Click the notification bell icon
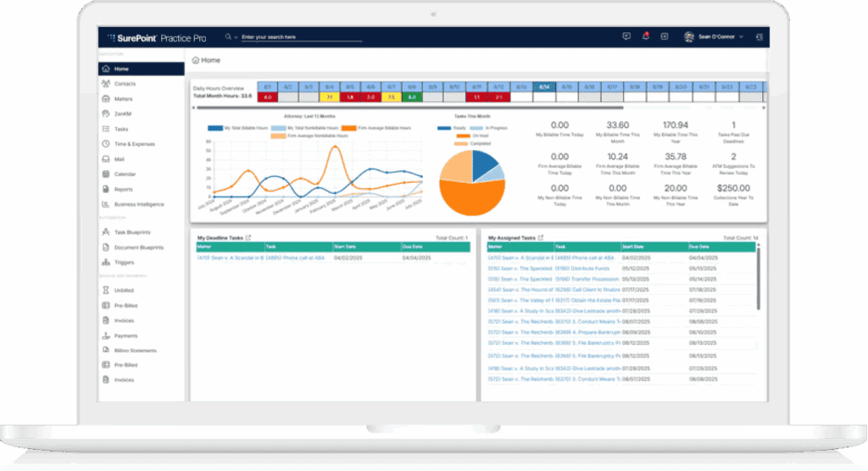 coord(646,36)
